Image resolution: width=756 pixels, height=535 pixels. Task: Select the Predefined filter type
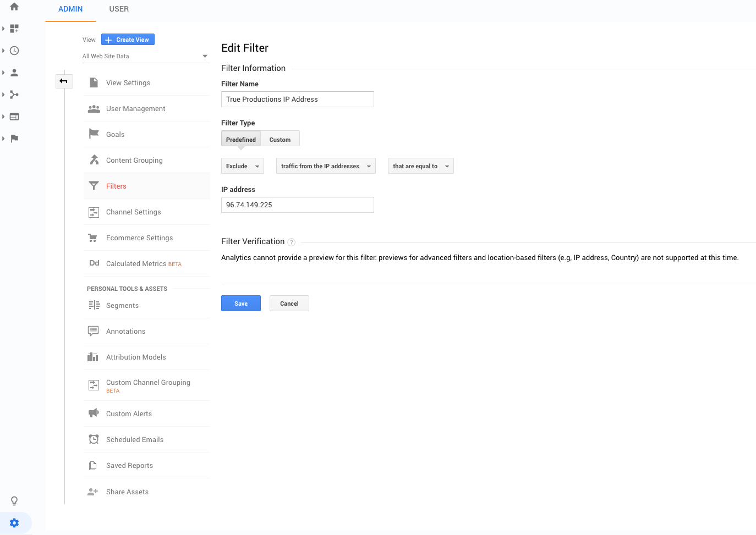pyautogui.click(x=241, y=140)
